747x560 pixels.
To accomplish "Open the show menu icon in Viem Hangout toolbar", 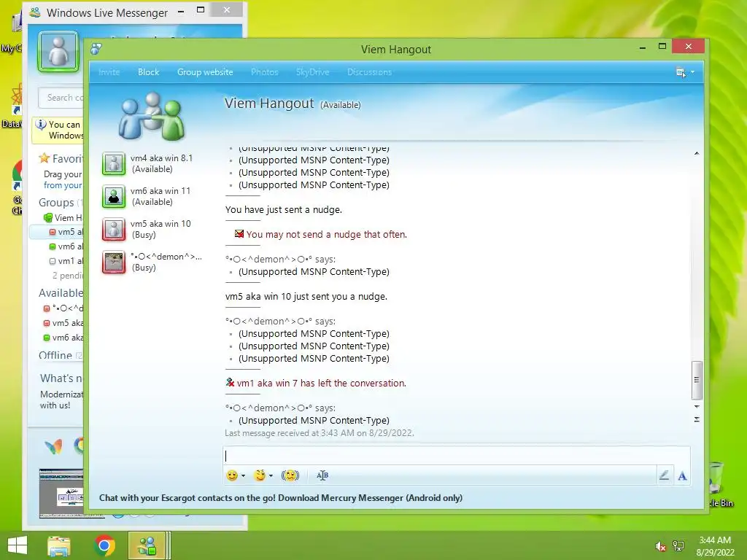I will tap(681, 72).
